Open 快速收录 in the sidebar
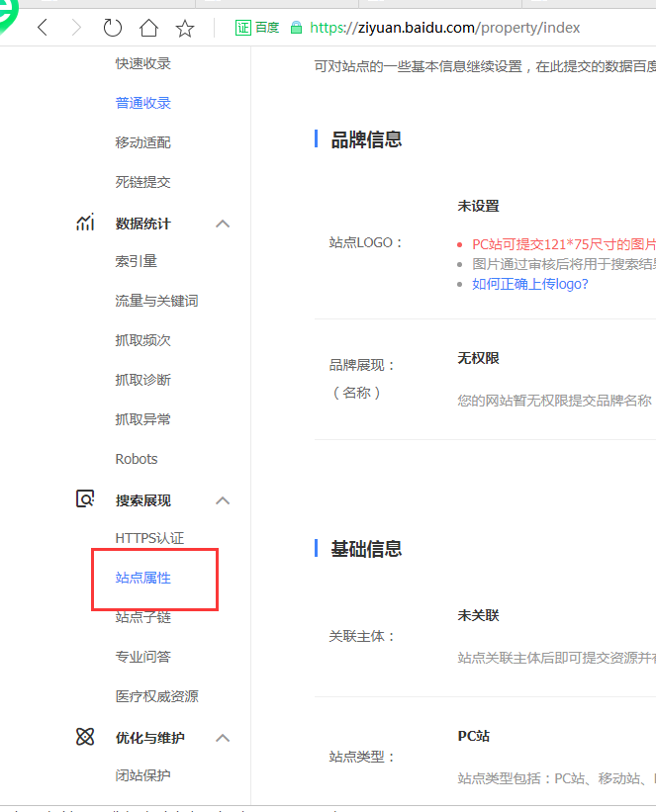The width and height of the screenshot is (656, 812). (143, 63)
